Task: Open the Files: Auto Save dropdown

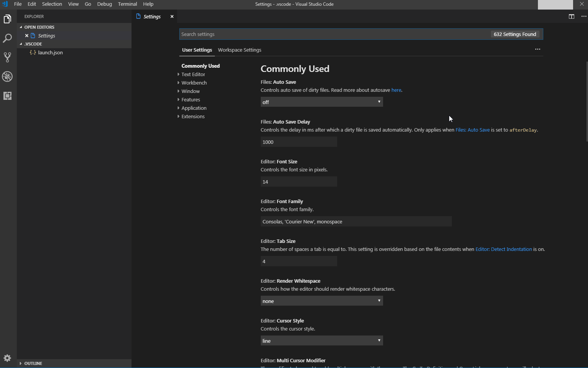Action: 321,102
